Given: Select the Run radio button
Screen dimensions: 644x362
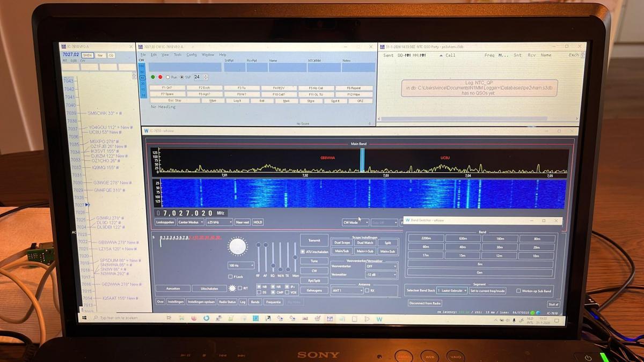Looking at the screenshot, I should 167,77.
